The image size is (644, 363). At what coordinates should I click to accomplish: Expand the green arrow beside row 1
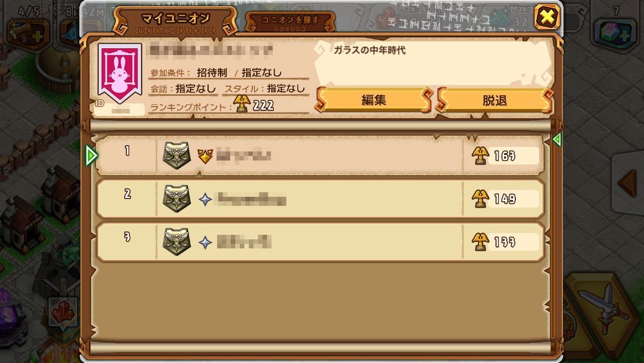pos(91,155)
